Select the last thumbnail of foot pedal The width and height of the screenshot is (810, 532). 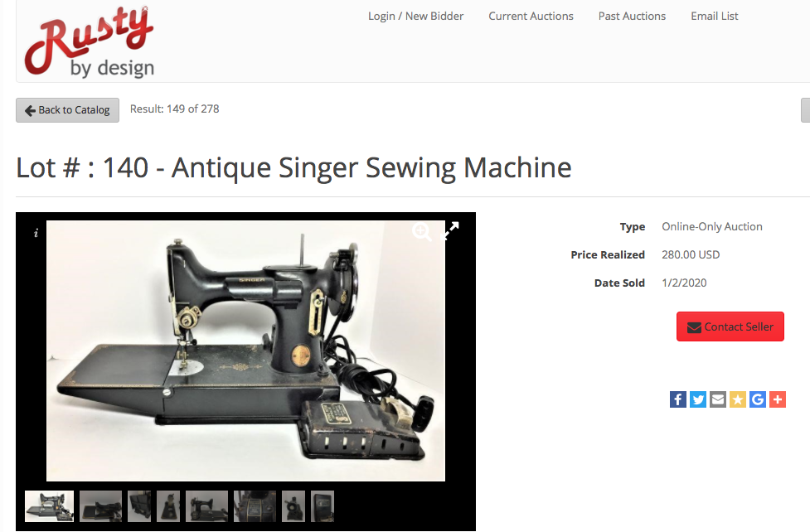[x=323, y=506]
